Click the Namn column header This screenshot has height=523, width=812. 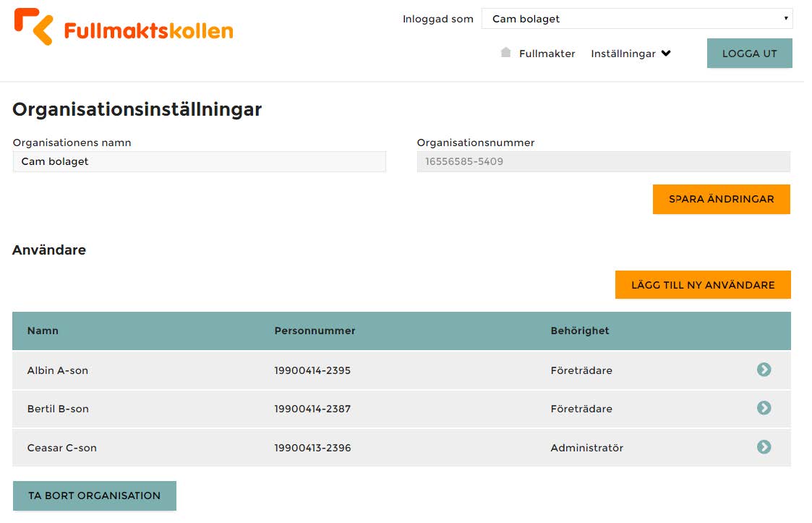coord(43,331)
